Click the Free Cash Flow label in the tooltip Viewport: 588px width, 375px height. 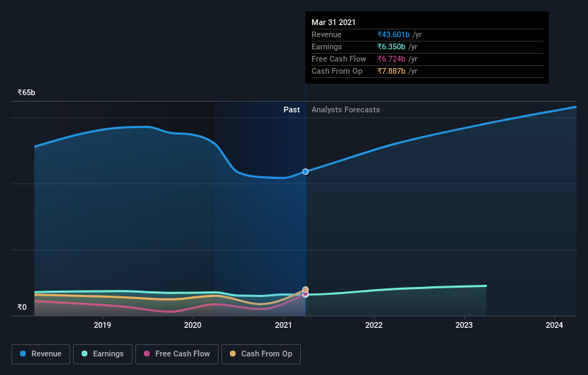(x=339, y=59)
